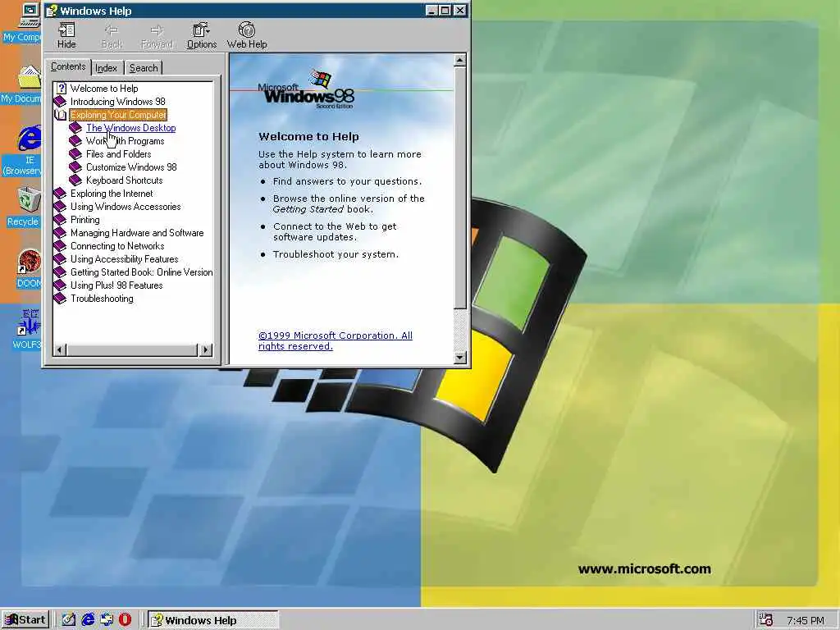Expand Managing Hardware and Software book icon

pyautogui.click(x=60, y=232)
